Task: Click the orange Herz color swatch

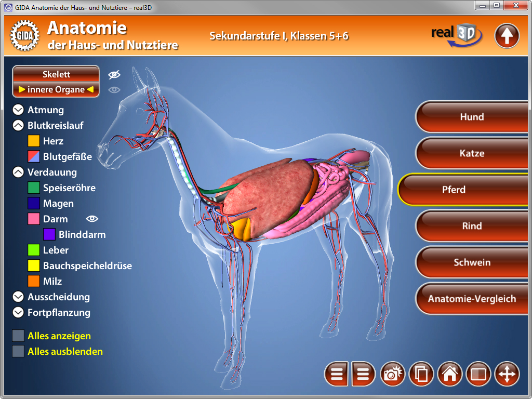Action: [x=34, y=141]
